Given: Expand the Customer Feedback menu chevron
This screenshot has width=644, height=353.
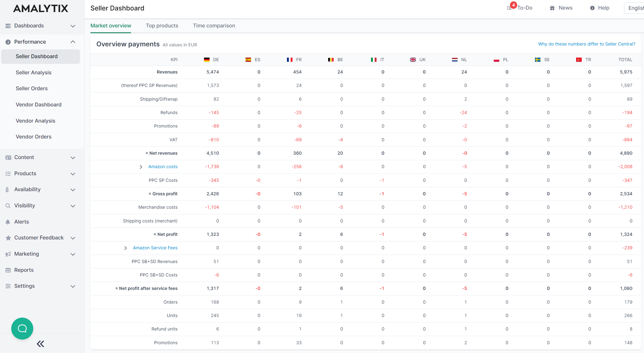Looking at the screenshot, I should coord(73,238).
